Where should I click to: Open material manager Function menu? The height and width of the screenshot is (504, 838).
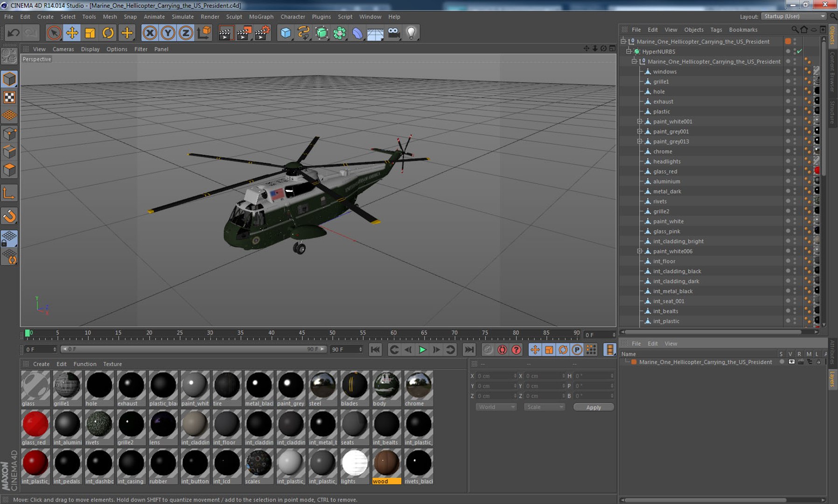coord(85,364)
